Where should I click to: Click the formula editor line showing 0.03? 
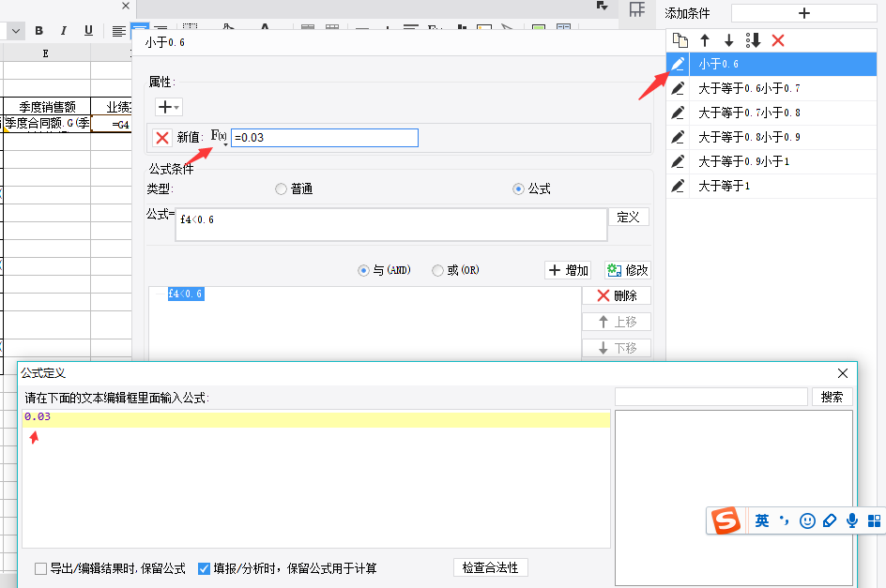tap(316, 419)
